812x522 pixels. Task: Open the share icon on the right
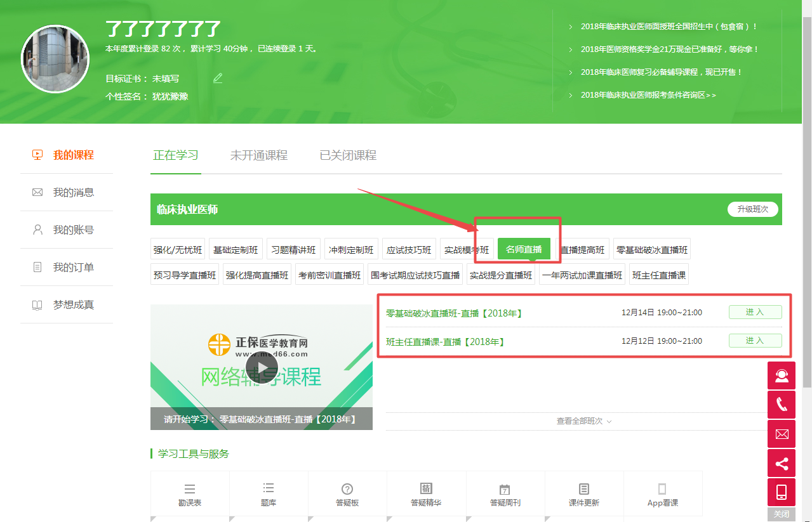click(782, 463)
